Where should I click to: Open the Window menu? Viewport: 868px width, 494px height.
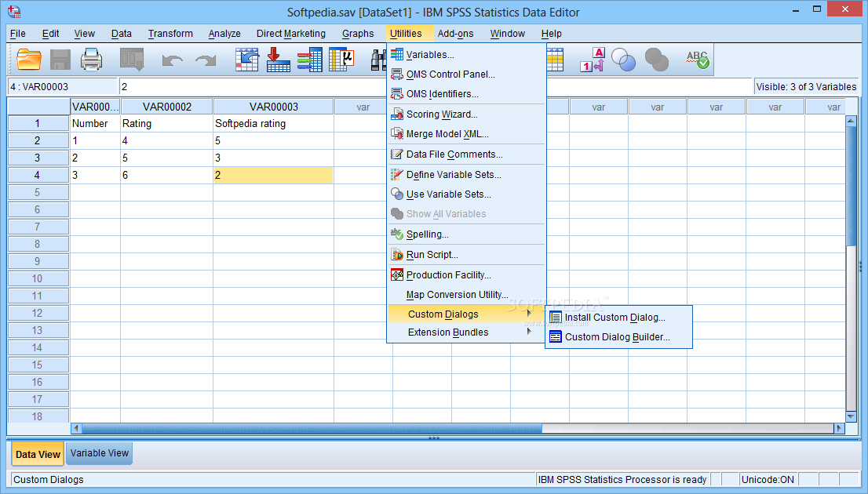507,33
